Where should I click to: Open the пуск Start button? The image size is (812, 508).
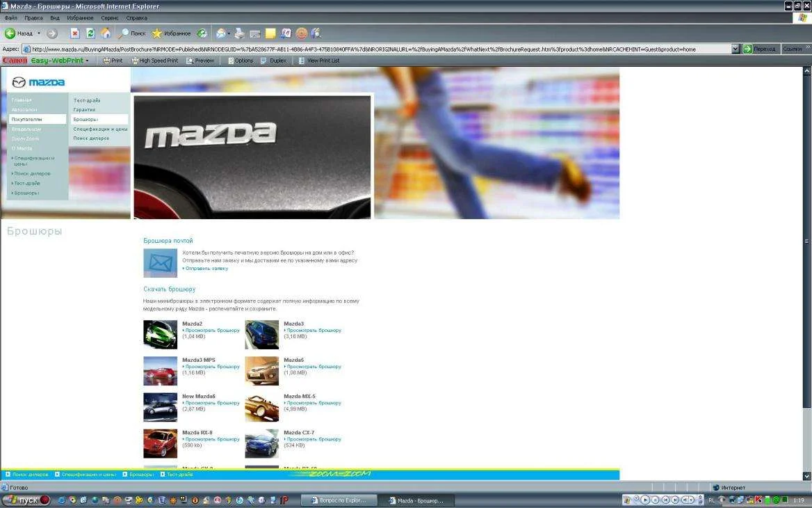[x=26, y=500]
